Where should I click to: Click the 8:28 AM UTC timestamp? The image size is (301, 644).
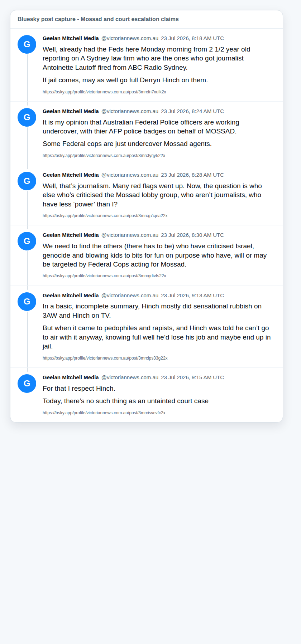pyautogui.click(x=192, y=175)
